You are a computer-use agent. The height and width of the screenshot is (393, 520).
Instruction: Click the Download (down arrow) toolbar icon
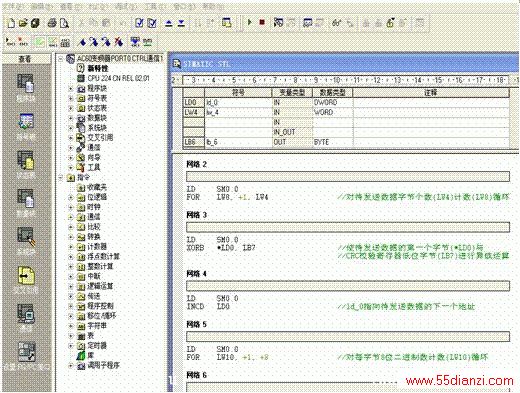click(x=181, y=23)
